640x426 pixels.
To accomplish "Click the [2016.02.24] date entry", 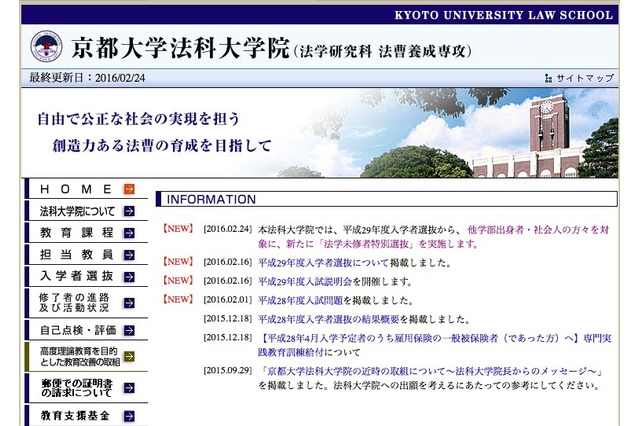I will pos(228,229).
